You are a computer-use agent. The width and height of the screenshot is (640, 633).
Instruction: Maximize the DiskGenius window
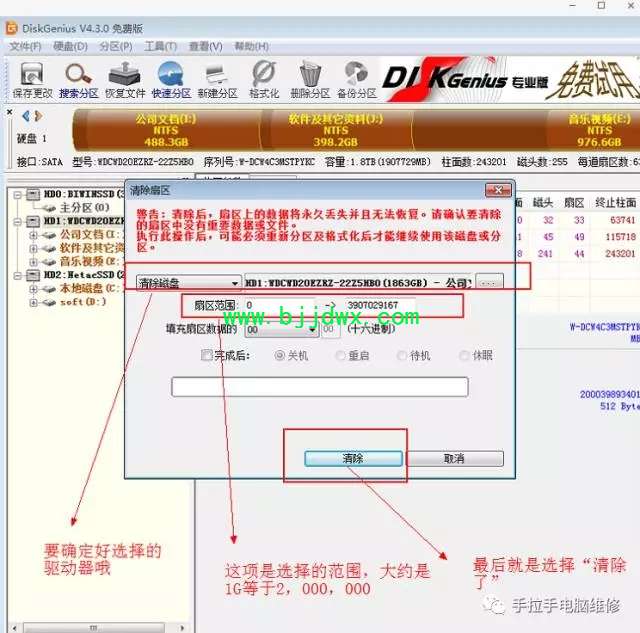[601, 6]
